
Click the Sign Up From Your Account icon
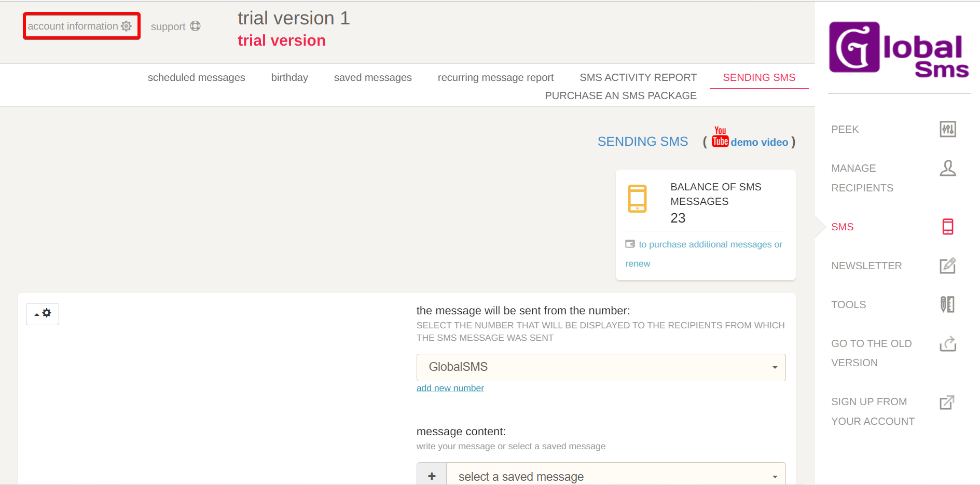point(947,402)
